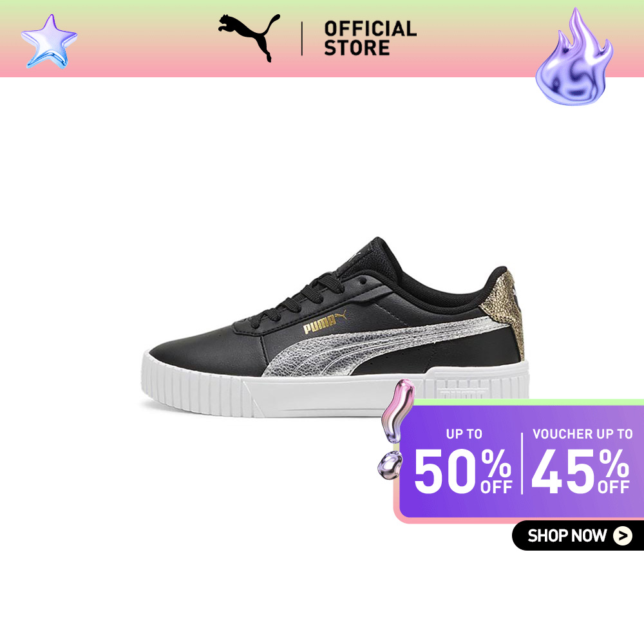Click the Puma leaping cat logo
Viewport: 644px width, 644px height.
click(249, 37)
